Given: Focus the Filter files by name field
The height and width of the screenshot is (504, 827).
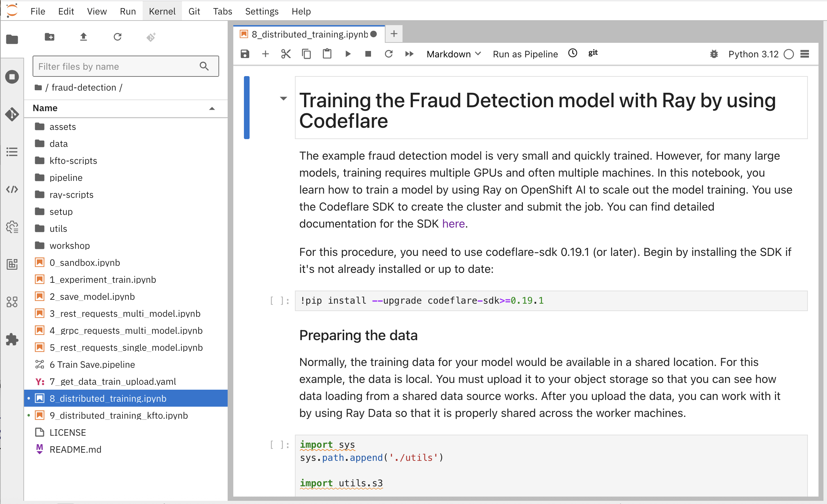Looking at the screenshot, I should pyautogui.click(x=126, y=66).
